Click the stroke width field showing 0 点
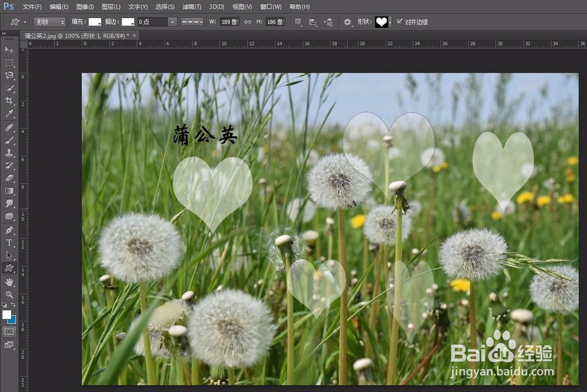 153,22
